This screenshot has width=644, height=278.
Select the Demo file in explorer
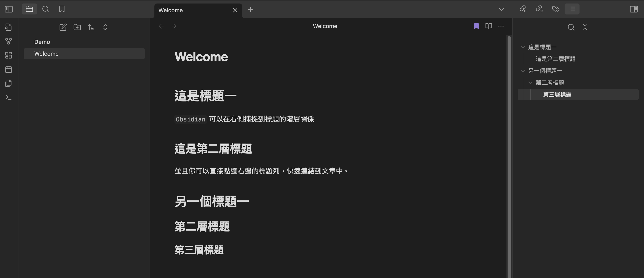84,42
